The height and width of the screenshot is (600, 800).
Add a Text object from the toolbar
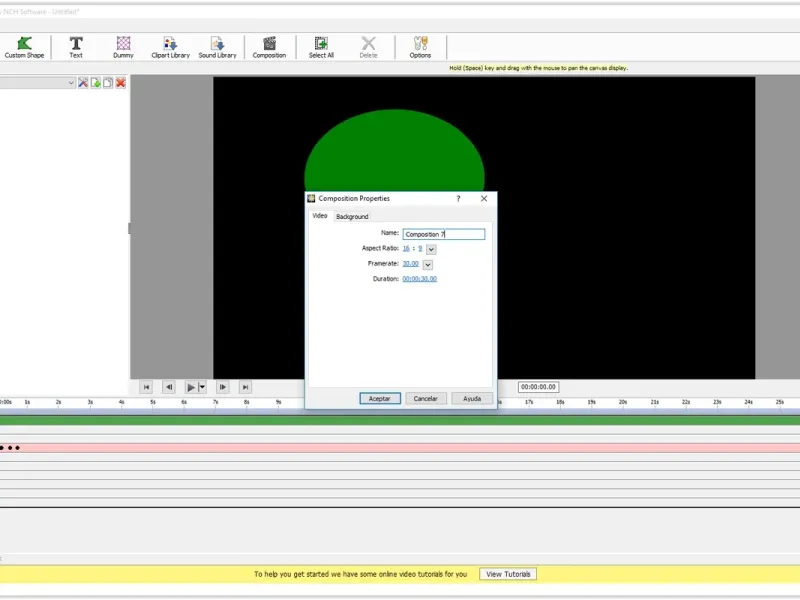click(76, 47)
